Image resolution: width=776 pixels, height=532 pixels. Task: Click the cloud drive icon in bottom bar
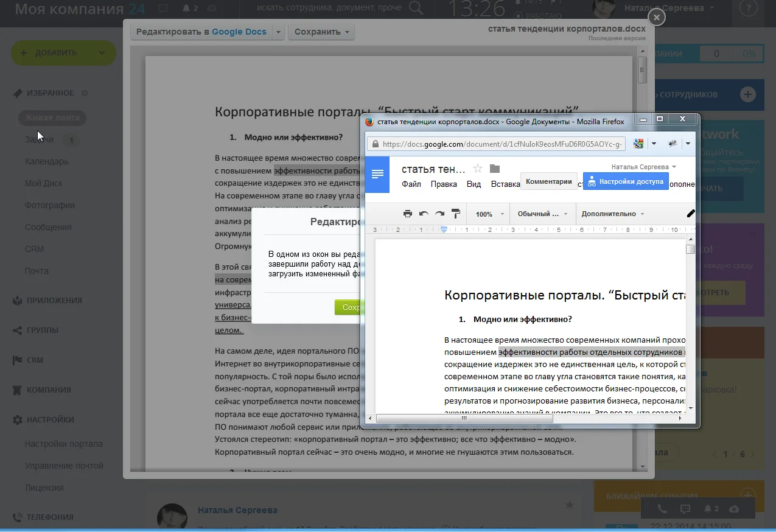click(734, 509)
